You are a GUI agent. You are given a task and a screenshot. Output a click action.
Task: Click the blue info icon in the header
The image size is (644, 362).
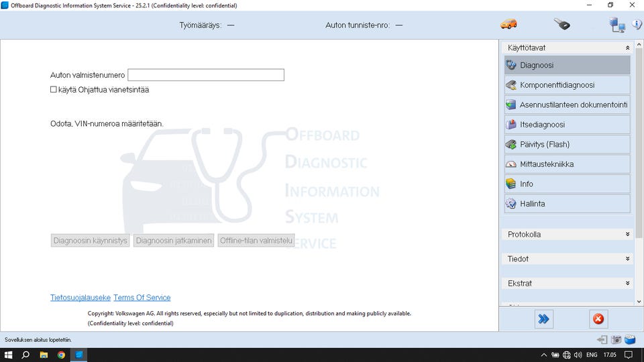tap(637, 24)
